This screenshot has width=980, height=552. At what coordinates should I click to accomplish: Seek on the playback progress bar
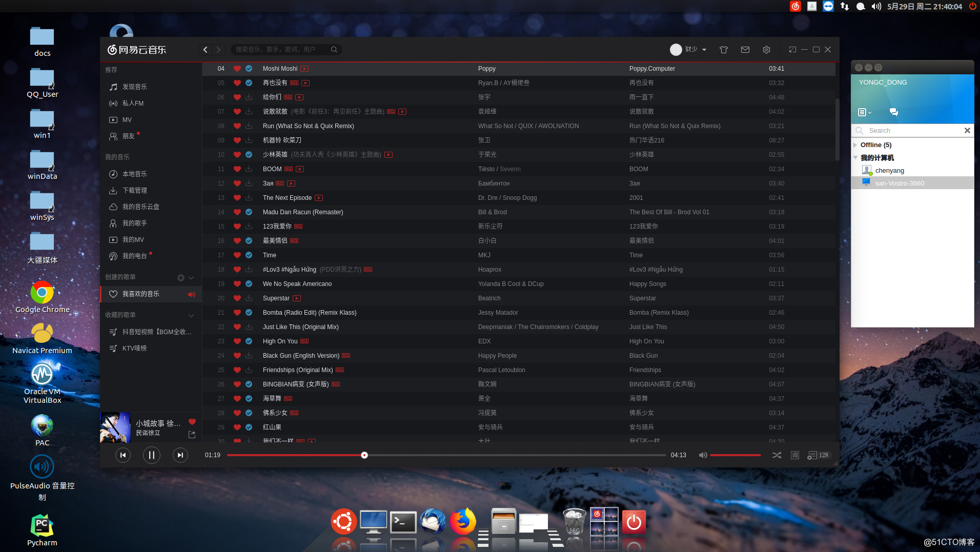446,455
